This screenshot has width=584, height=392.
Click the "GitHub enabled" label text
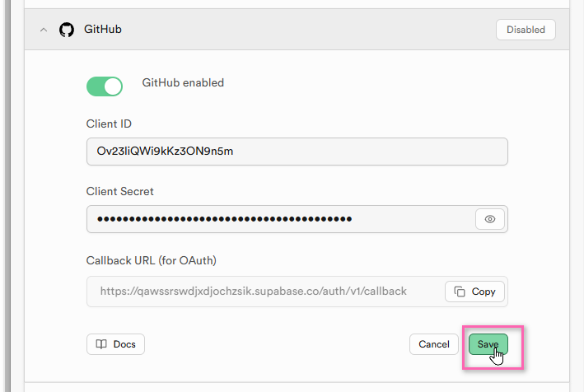coord(183,83)
